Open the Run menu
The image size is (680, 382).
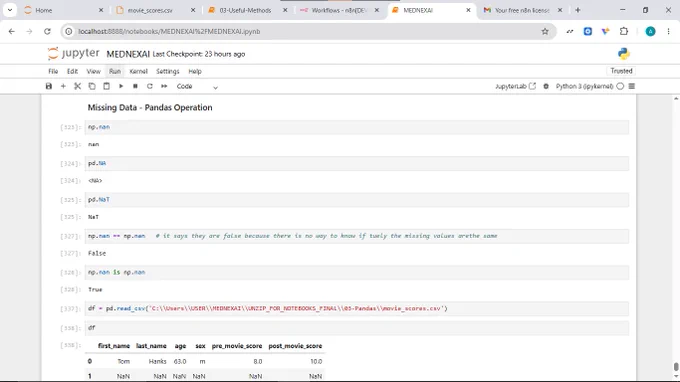pyautogui.click(x=115, y=71)
